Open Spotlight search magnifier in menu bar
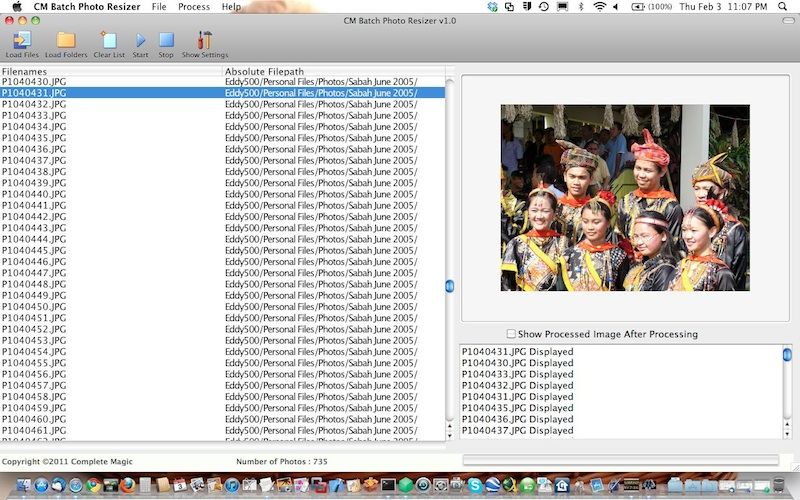 pyautogui.click(x=782, y=7)
